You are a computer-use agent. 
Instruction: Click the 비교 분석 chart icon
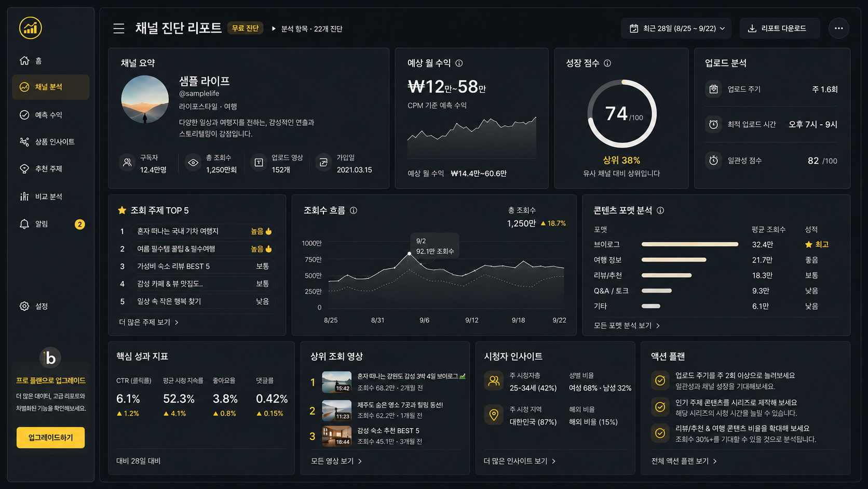coord(24,196)
